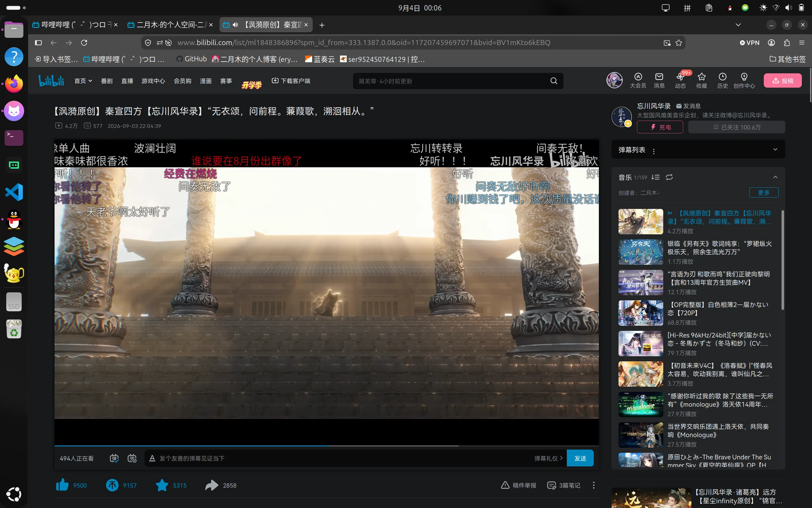Click the 充电 charge button
The height and width of the screenshot is (508, 812).
tap(660, 127)
